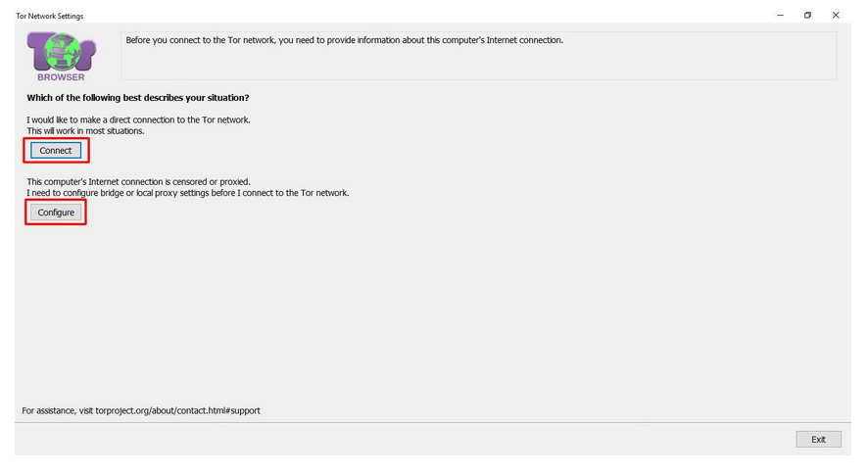Click the Tor Browser logo
Viewport: 868px width, 475px height.
point(61,56)
